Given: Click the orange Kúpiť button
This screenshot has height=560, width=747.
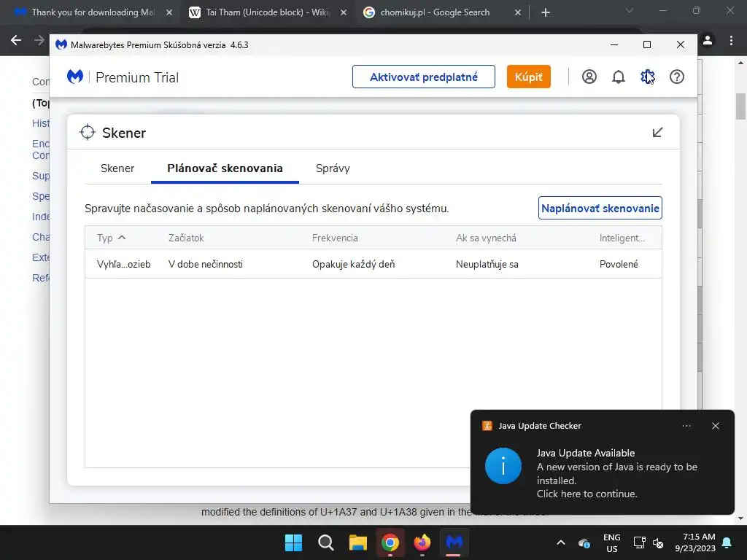Looking at the screenshot, I should pyautogui.click(x=528, y=77).
